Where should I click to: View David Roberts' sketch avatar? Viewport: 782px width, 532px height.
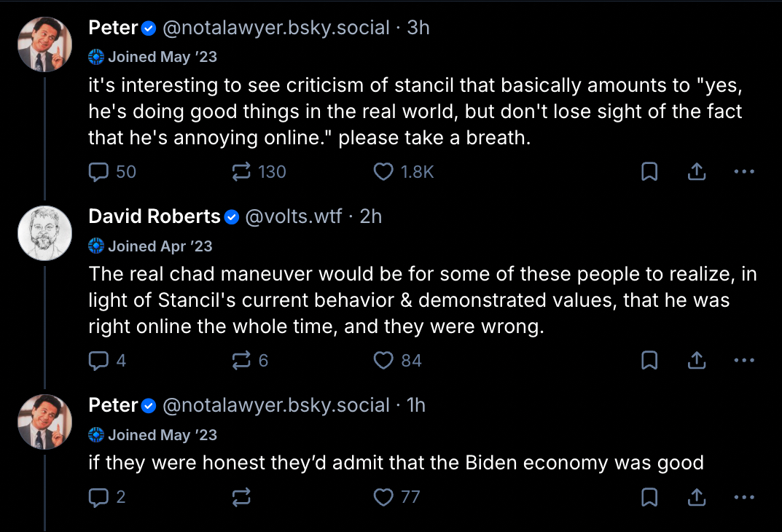[44, 232]
